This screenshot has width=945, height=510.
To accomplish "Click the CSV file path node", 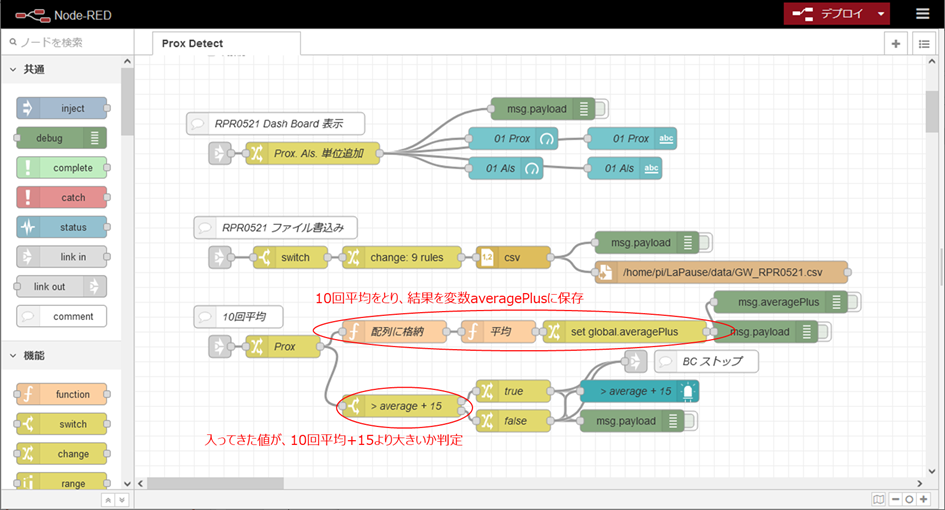I will point(721,271).
